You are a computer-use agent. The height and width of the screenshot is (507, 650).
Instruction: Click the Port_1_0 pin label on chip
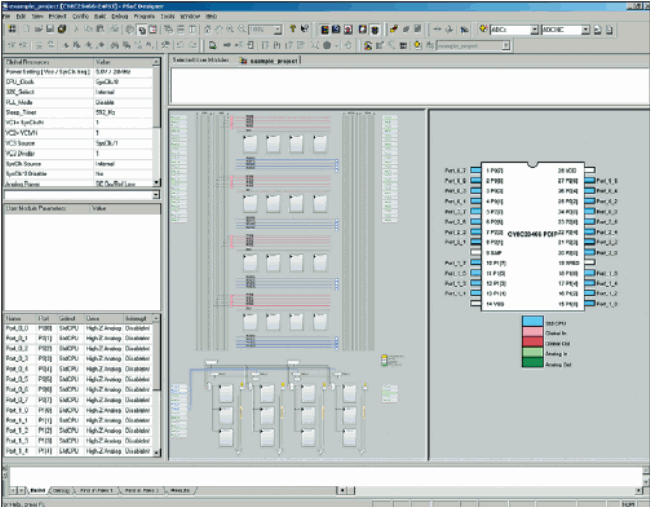(607, 304)
